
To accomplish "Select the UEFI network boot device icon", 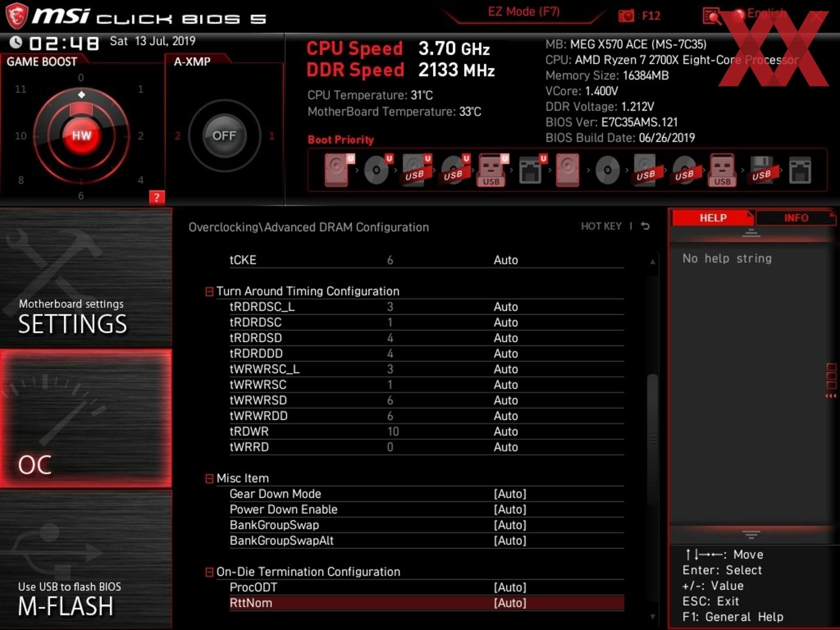I will [x=531, y=170].
